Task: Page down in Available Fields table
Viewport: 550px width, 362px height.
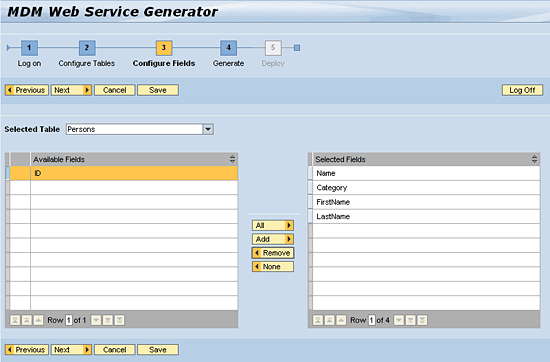Action: (x=108, y=320)
